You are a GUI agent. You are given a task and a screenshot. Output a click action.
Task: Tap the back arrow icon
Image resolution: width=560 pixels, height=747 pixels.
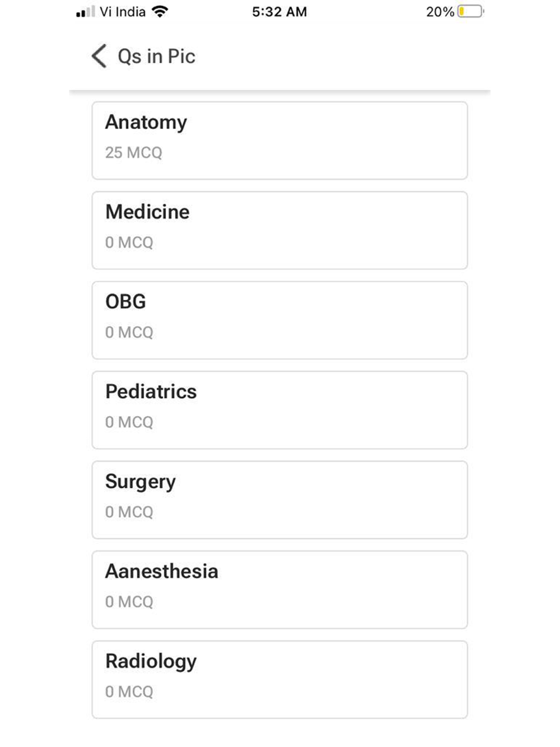point(99,57)
